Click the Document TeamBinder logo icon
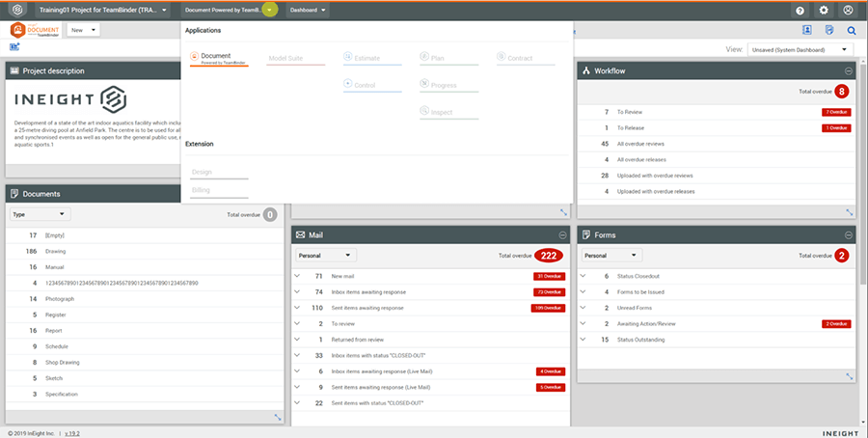The width and height of the screenshot is (868, 438). click(x=34, y=30)
